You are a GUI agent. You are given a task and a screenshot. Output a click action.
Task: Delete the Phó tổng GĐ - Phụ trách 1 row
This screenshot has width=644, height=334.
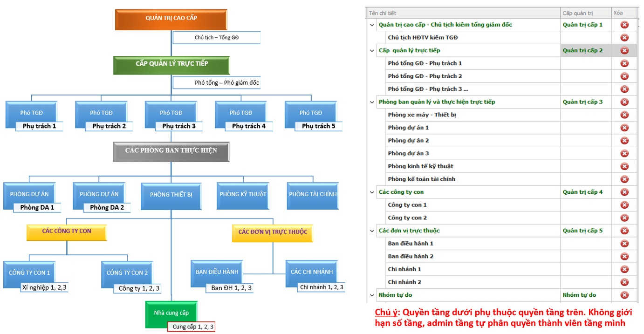point(624,63)
